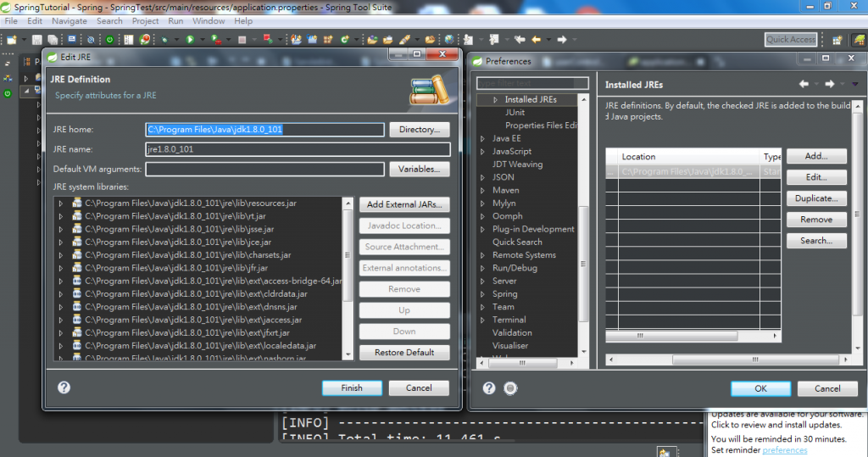Click the Forward arrow in main toolbar
Image resolution: width=868 pixels, height=457 pixels.
(x=562, y=39)
